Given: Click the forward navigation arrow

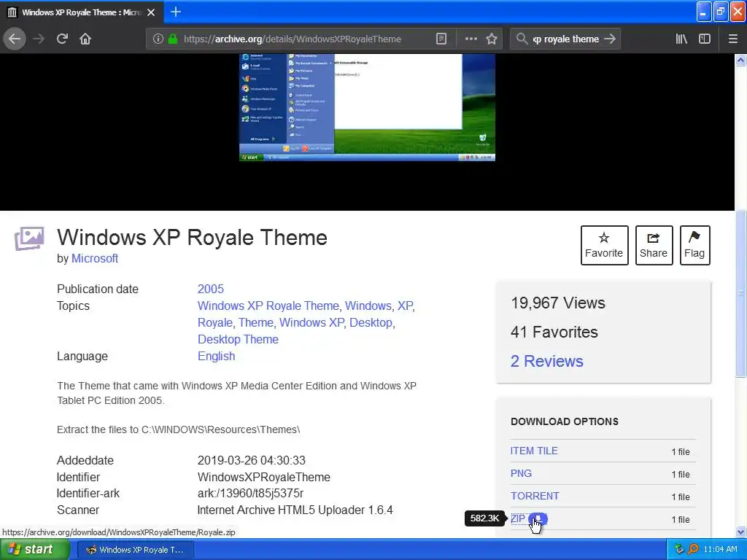Looking at the screenshot, I should (39, 39).
